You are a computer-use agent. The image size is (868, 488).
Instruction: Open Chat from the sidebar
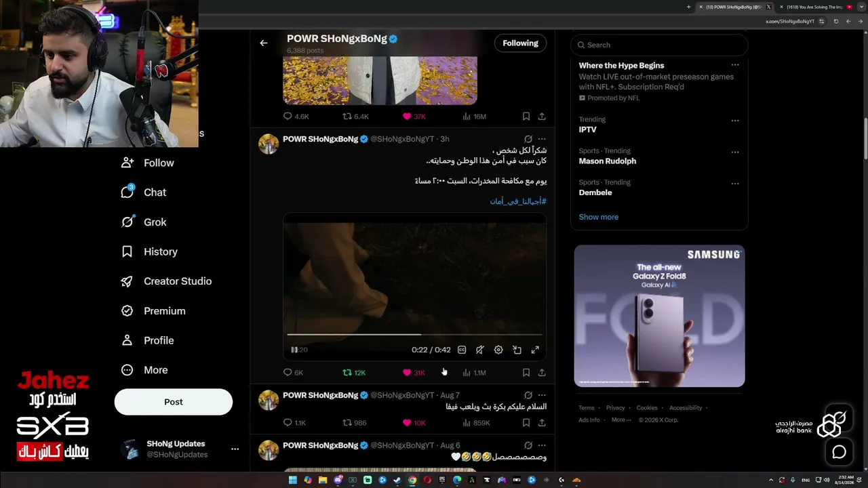click(x=144, y=192)
